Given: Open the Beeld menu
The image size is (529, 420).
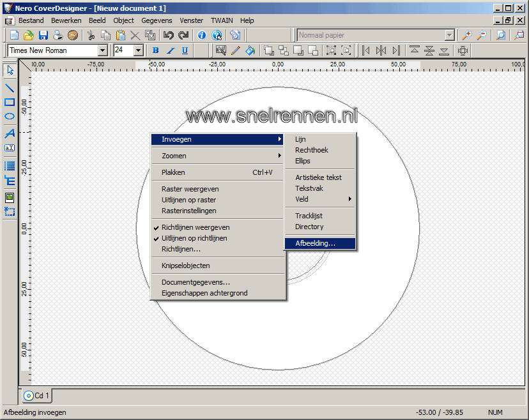Looking at the screenshot, I should point(97,20).
